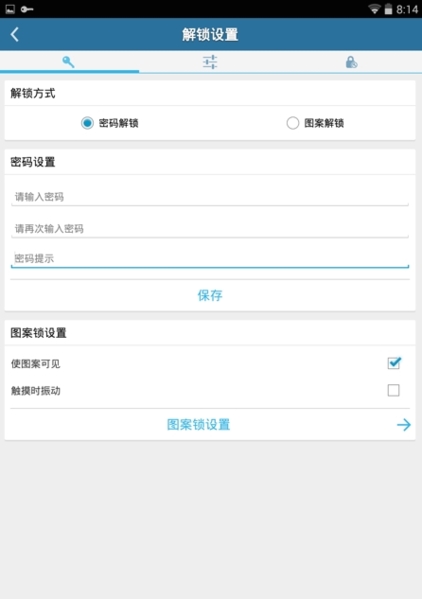Select 图案解锁 radio button
The width and height of the screenshot is (422, 599).
(x=293, y=123)
